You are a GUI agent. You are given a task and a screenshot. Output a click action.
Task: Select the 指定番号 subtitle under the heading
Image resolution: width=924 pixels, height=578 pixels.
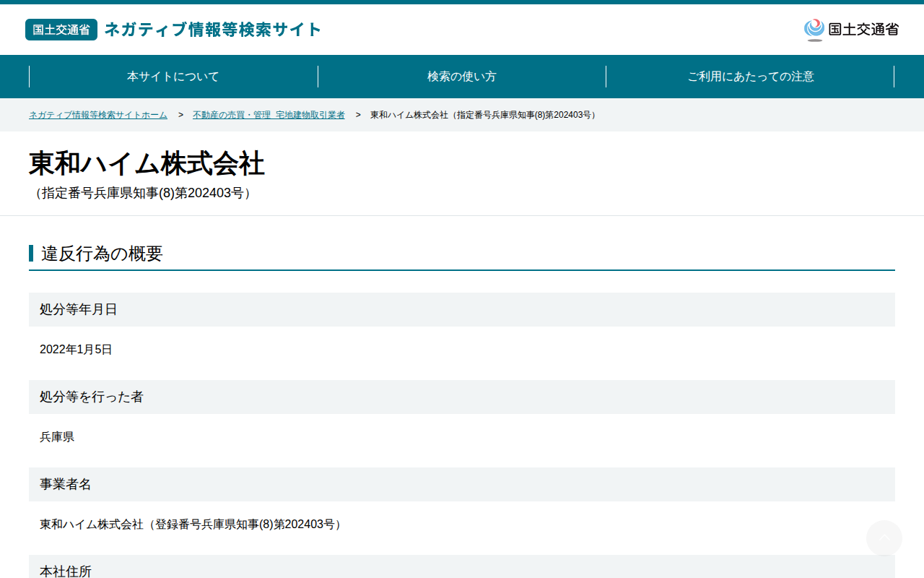coord(142,194)
